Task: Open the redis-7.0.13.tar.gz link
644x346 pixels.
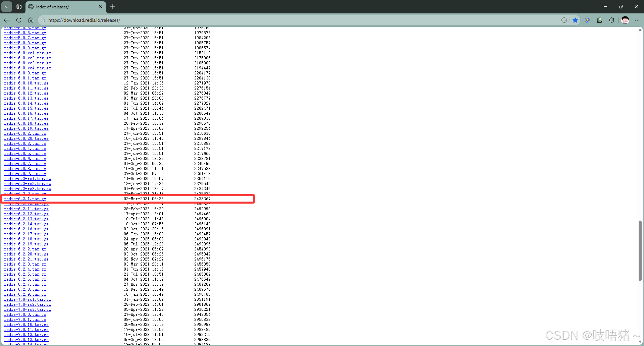Action: coord(26,340)
